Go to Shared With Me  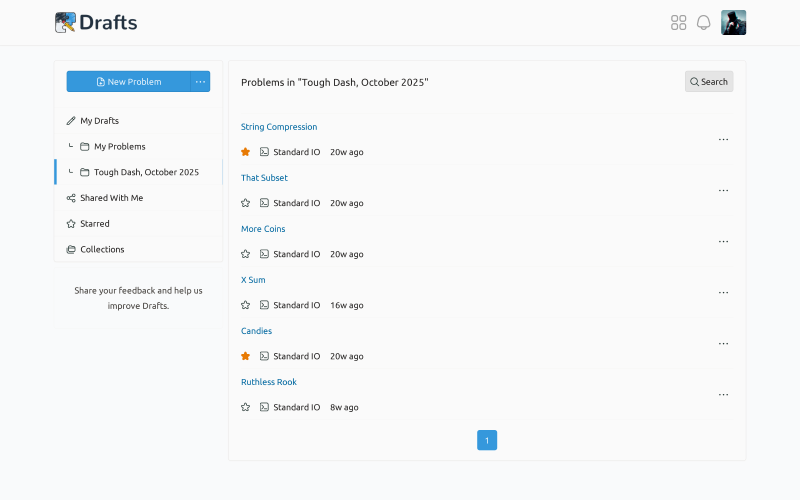click(x=138, y=198)
